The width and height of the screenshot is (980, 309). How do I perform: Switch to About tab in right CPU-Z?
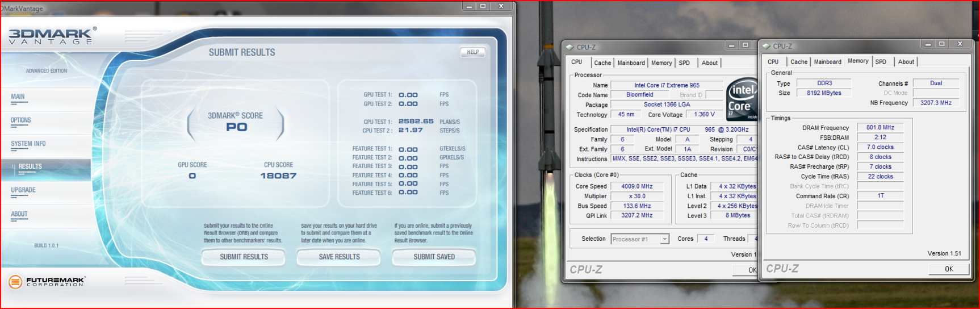click(x=906, y=62)
